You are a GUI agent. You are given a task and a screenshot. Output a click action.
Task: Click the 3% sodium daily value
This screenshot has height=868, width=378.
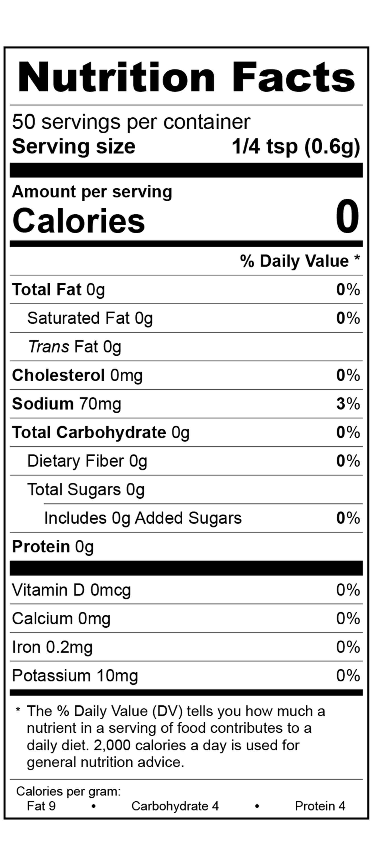click(x=348, y=404)
